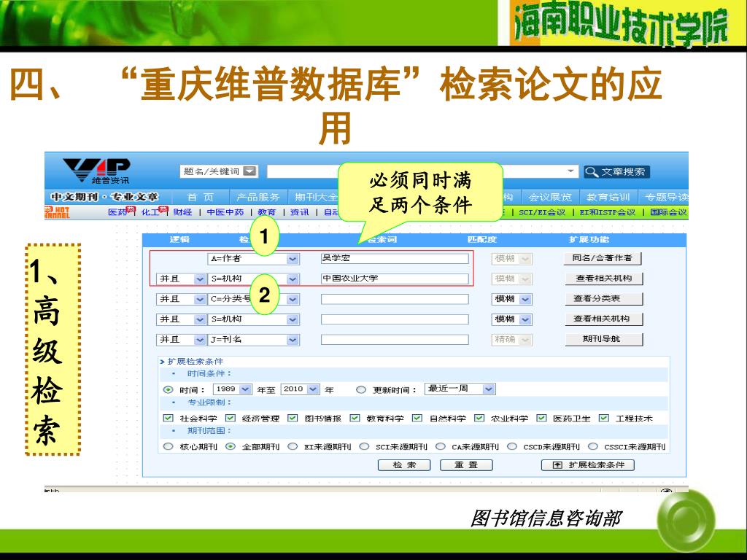Open the 最近一周 update time dropdown
This screenshot has width=747, height=560.
point(488,389)
